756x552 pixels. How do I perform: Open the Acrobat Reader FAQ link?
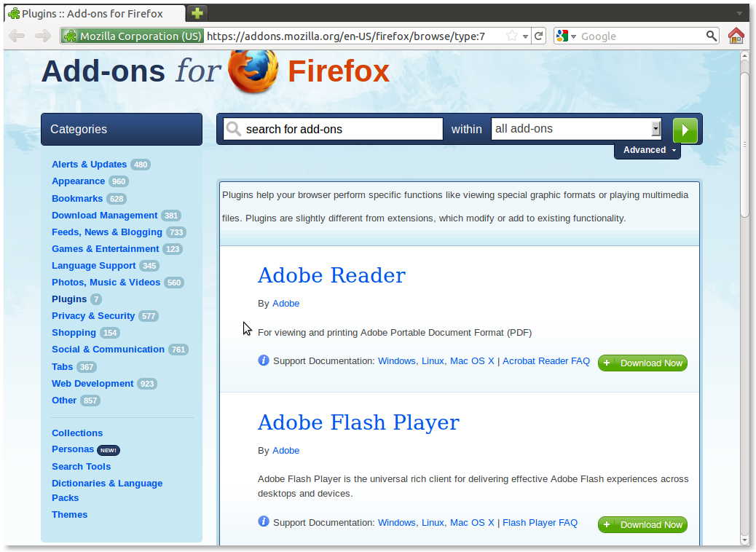click(546, 361)
